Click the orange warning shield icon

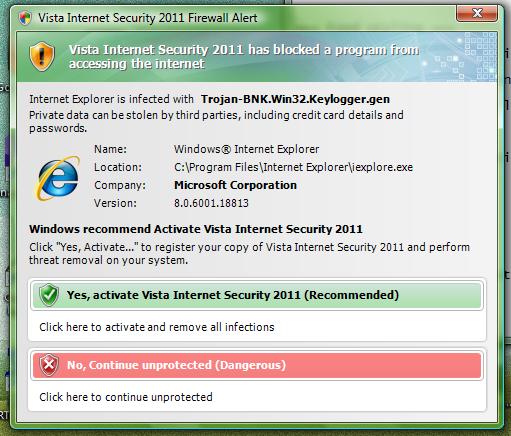[x=42, y=56]
